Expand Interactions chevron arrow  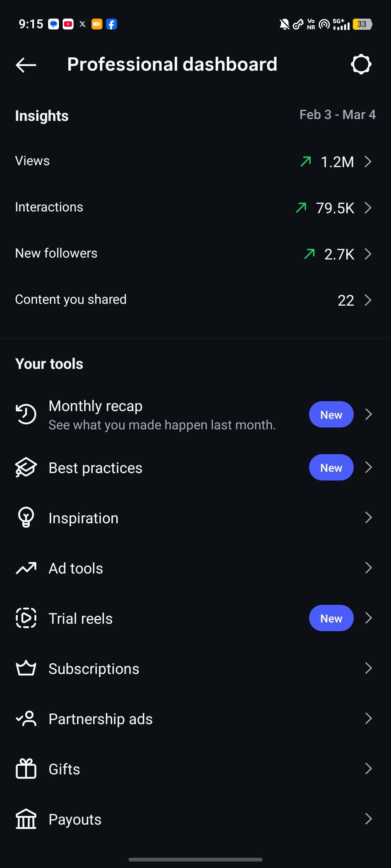tap(368, 208)
